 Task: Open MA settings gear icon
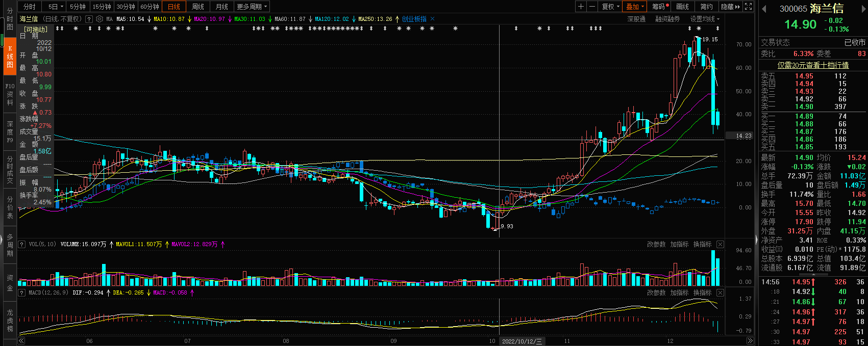100,19
